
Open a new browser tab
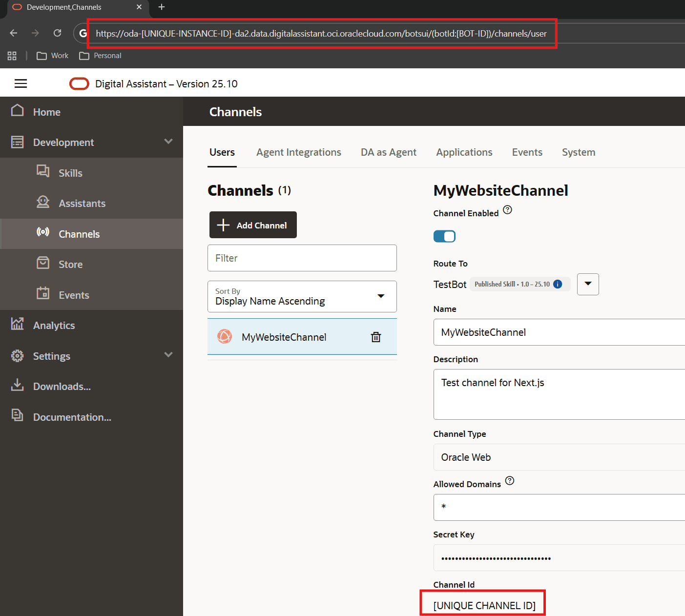pyautogui.click(x=162, y=7)
